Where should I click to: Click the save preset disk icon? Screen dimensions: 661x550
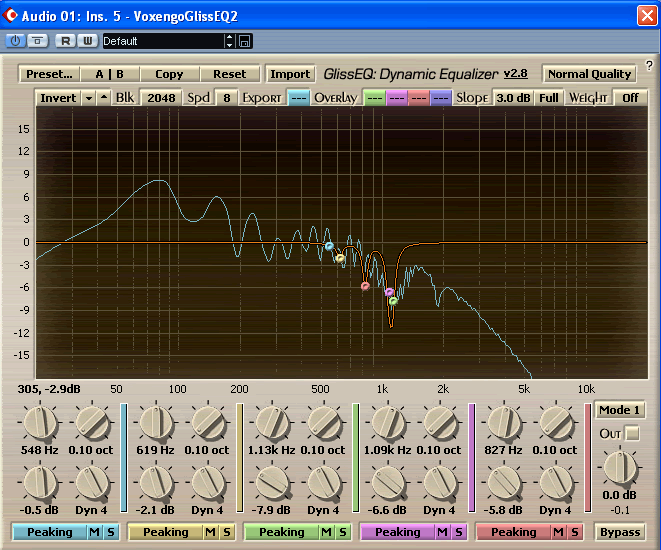(x=245, y=41)
